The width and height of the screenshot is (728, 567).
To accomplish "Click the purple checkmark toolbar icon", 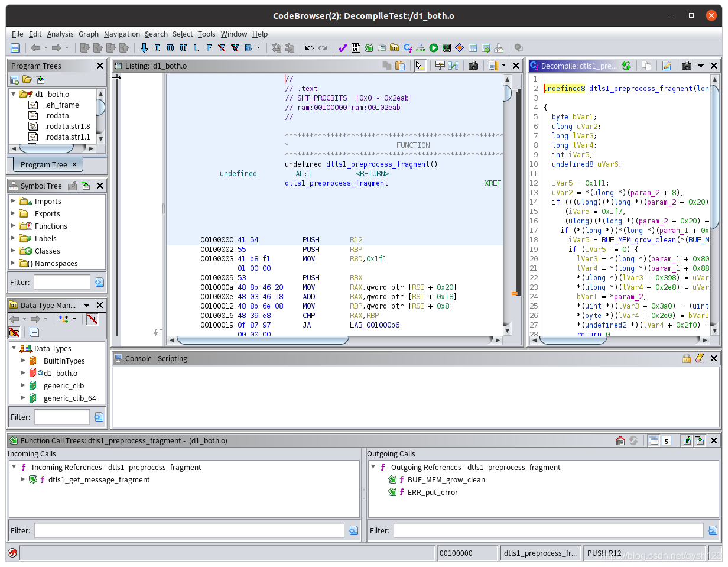I will [343, 48].
